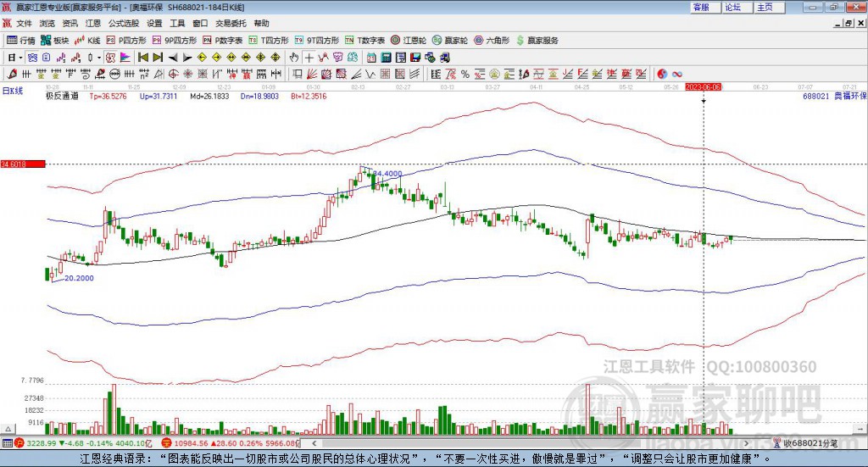Open the 文件 menu
The image size is (868, 467).
tap(25, 23)
